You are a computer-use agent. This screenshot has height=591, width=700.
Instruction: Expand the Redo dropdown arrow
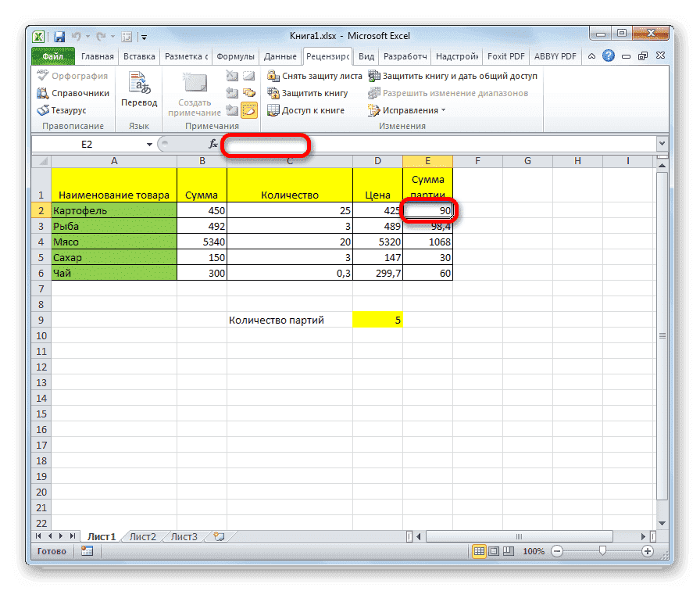[x=112, y=37]
